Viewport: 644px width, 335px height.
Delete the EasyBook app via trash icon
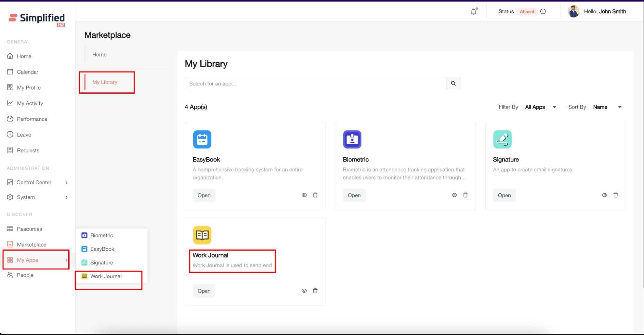coord(315,195)
